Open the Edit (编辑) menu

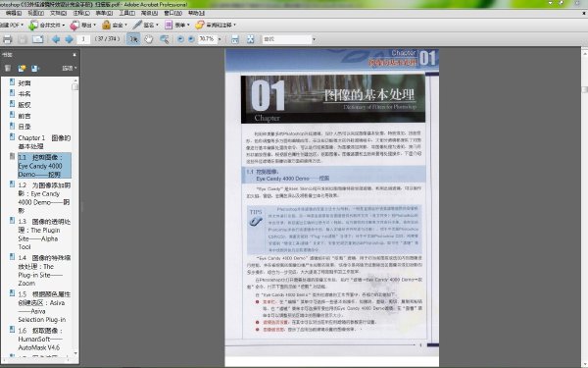[14, 13]
